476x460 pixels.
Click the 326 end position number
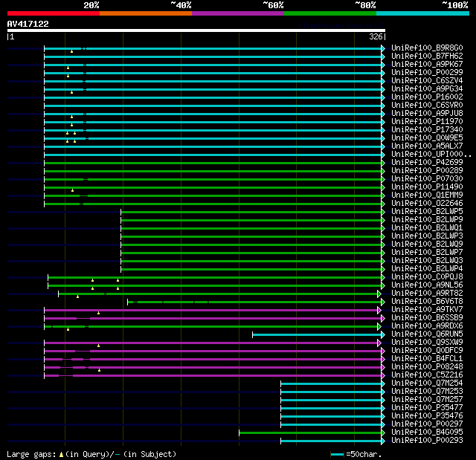(376, 36)
